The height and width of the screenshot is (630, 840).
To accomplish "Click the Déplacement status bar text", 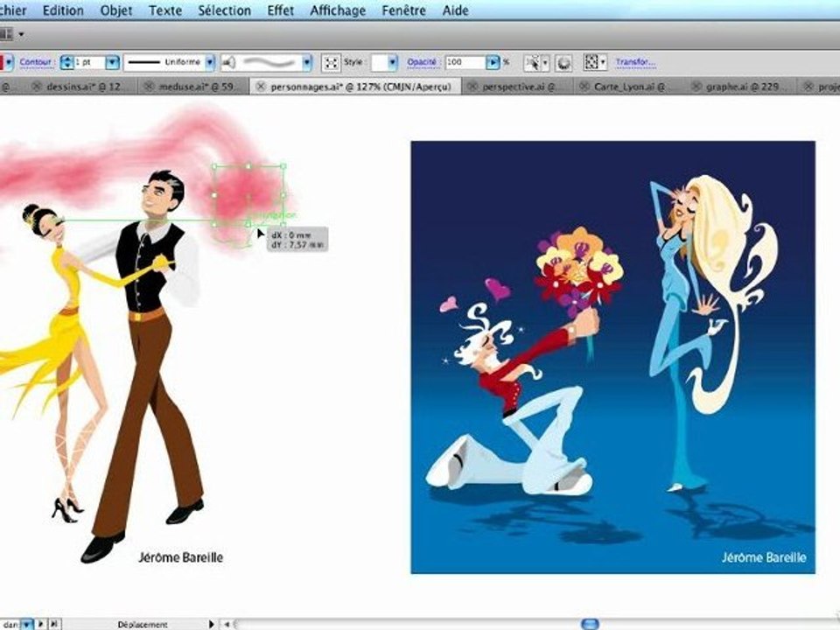I will (x=143, y=625).
